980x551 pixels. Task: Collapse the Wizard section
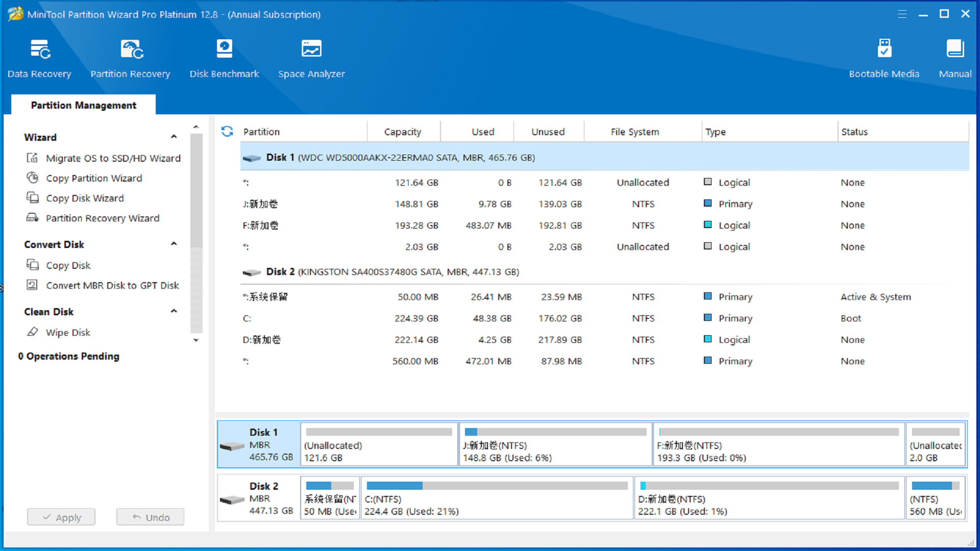click(174, 137)
